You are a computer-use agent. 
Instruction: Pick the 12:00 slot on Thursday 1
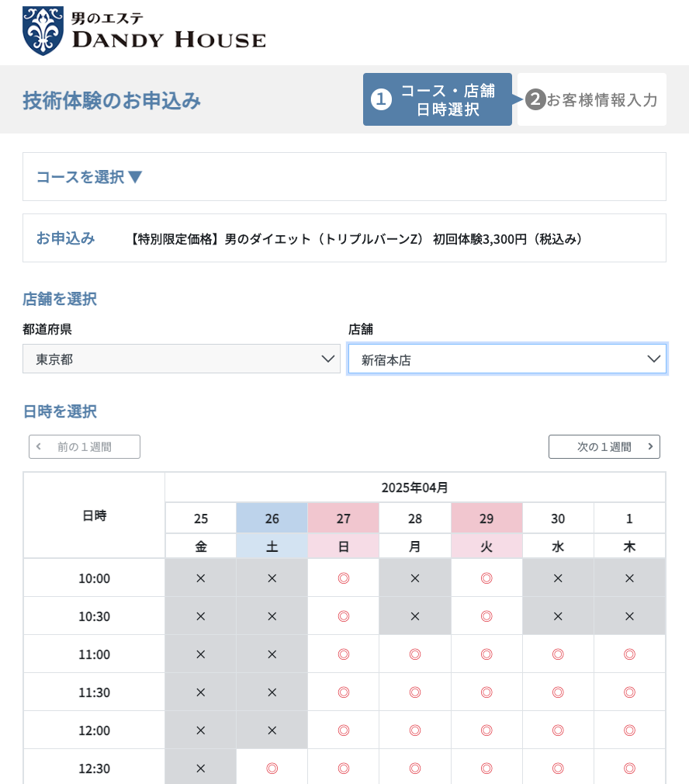click(629, 730)
